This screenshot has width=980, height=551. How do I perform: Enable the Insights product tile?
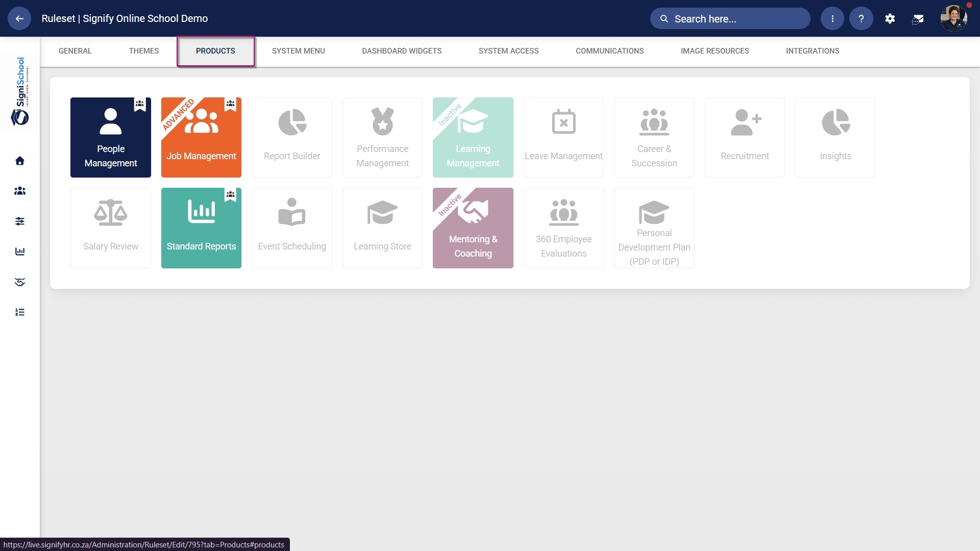click(836, 137)
